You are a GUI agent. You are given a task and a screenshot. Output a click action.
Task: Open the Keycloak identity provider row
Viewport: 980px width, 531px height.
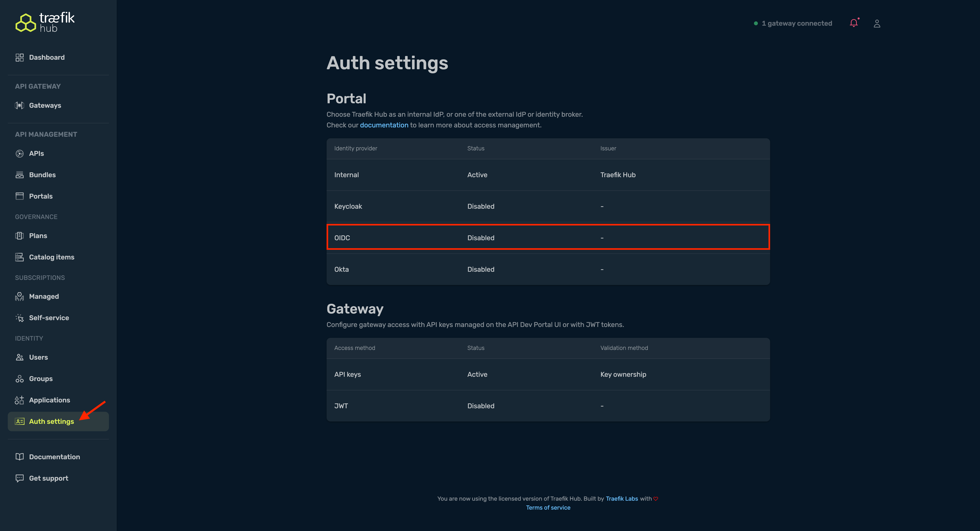(548, 206)
